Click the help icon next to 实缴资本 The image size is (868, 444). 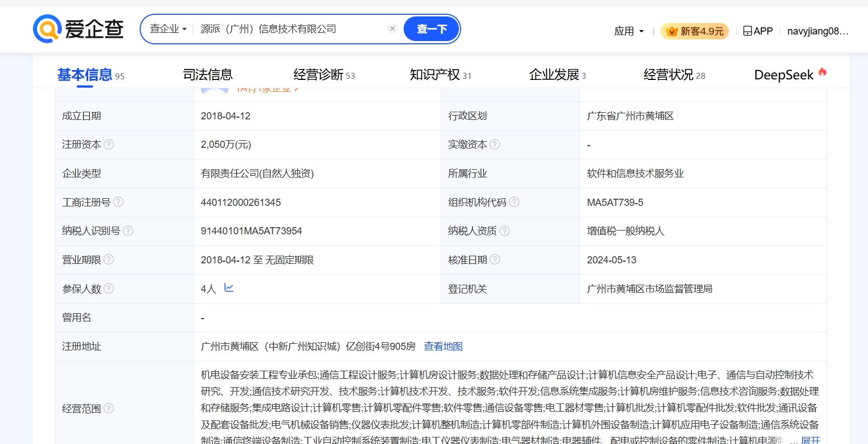click(x=495, y=145)
